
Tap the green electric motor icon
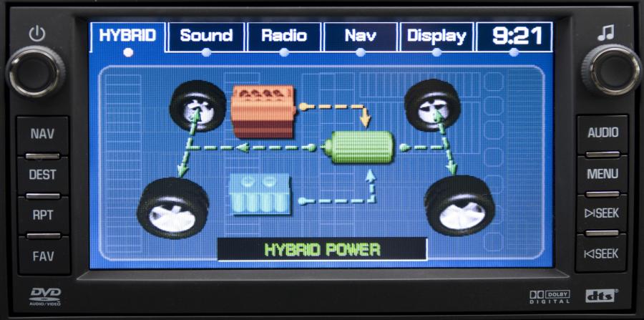coord(358,147)
